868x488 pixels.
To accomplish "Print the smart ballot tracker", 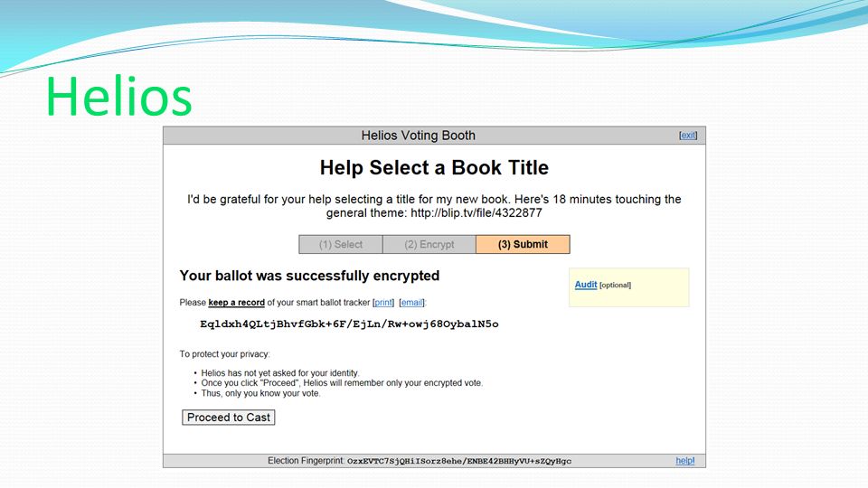I will (x=383, y=302).
